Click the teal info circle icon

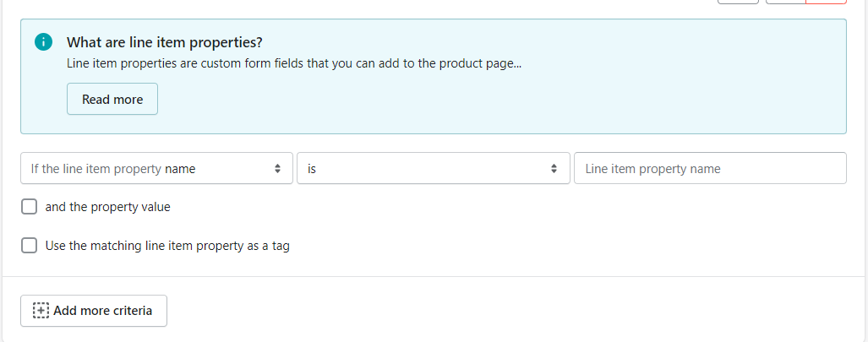click(43, 41)
